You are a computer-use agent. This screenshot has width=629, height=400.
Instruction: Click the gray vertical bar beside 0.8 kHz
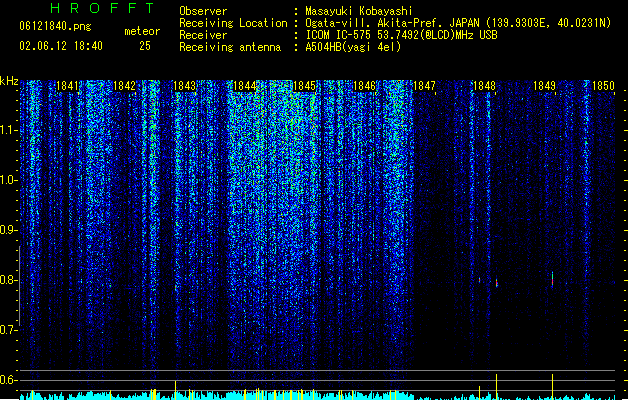[x=19, y=286]
